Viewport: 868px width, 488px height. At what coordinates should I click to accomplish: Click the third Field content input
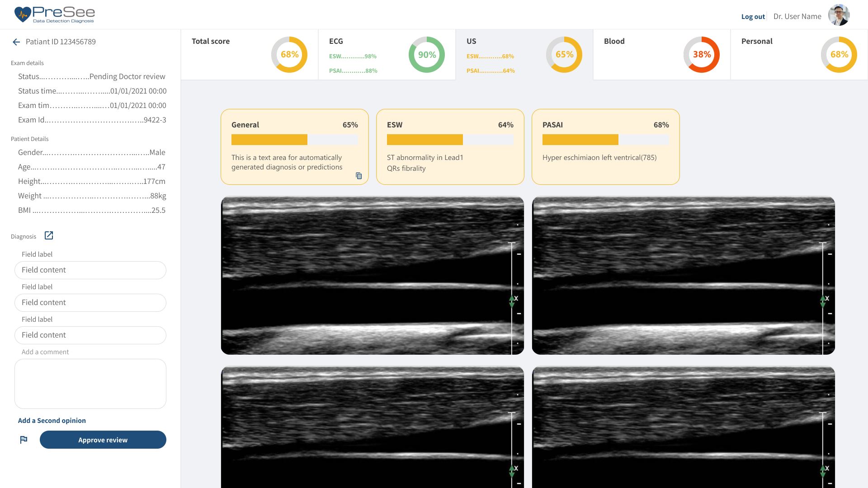[90, 335]
